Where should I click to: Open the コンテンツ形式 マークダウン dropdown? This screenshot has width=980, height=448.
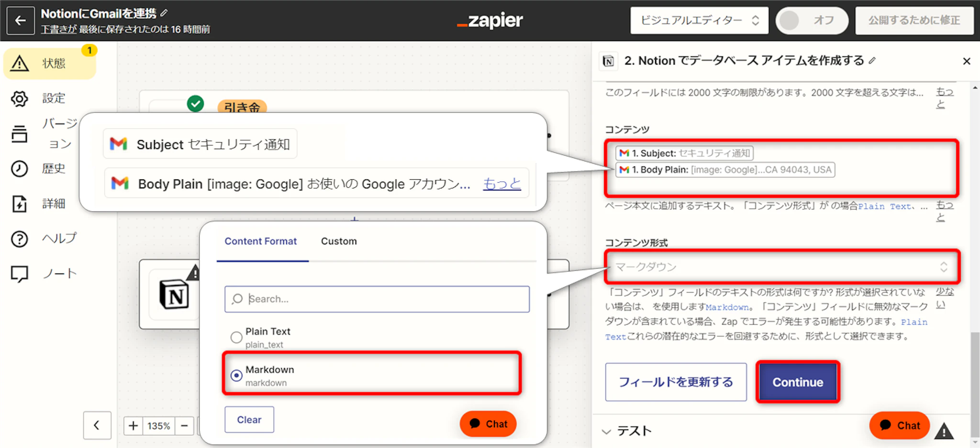[x=782, y=267]
